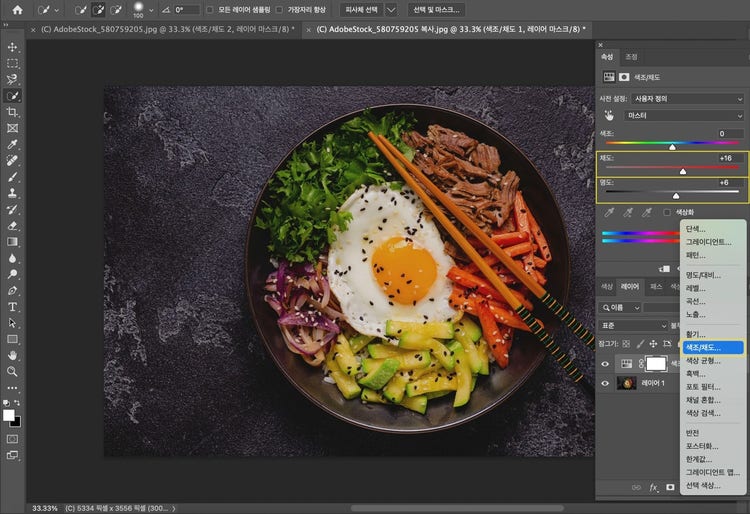Click the fx layer style icon
This screenshot has height=514, width=750.
654,488
